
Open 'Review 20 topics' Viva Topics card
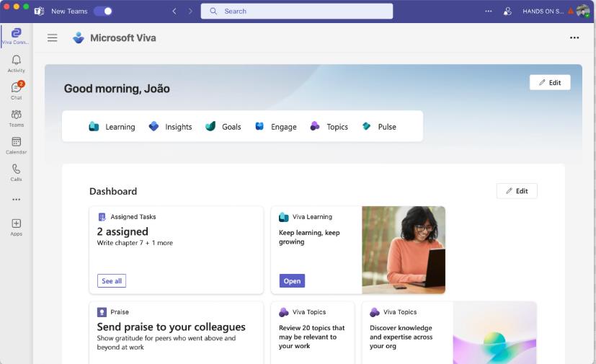(313, 333)
